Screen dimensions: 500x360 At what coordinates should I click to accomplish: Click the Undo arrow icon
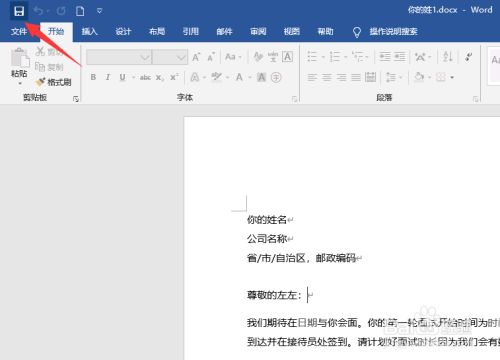point(38,11)
